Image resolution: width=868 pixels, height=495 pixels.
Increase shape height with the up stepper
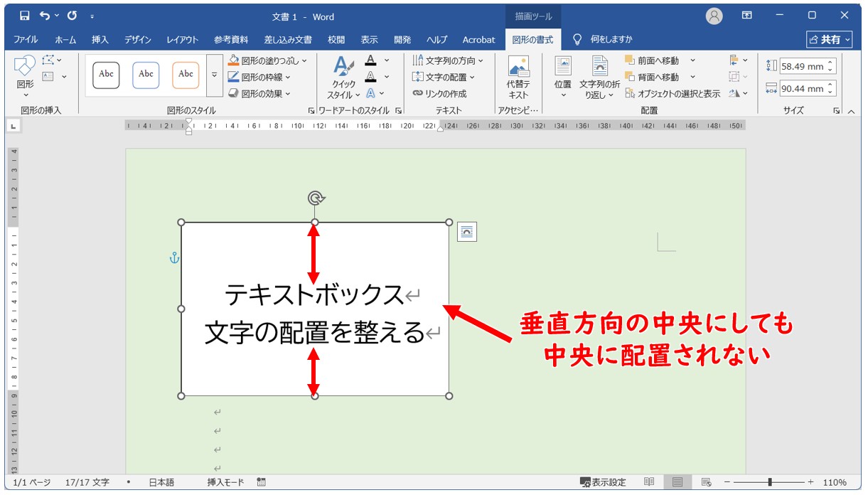(831, 63)
